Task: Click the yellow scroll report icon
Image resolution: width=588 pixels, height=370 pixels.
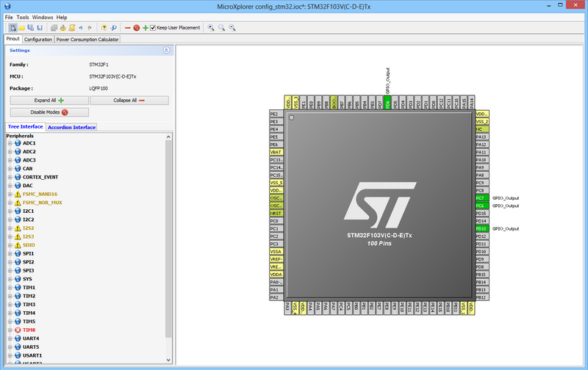Action: coord(72,28)
